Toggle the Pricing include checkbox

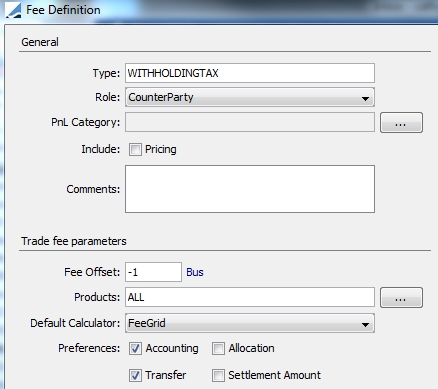pos(135,149)
